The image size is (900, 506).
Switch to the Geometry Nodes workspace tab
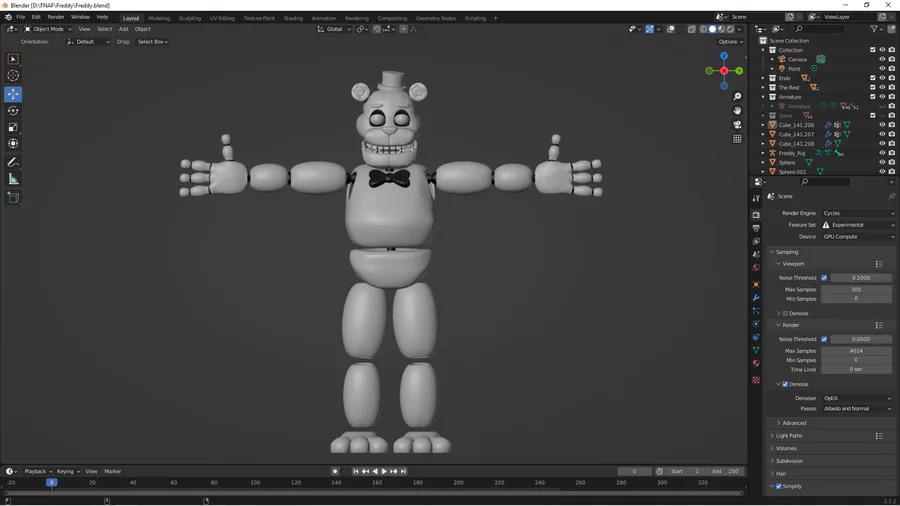click(x=436, y=18)
